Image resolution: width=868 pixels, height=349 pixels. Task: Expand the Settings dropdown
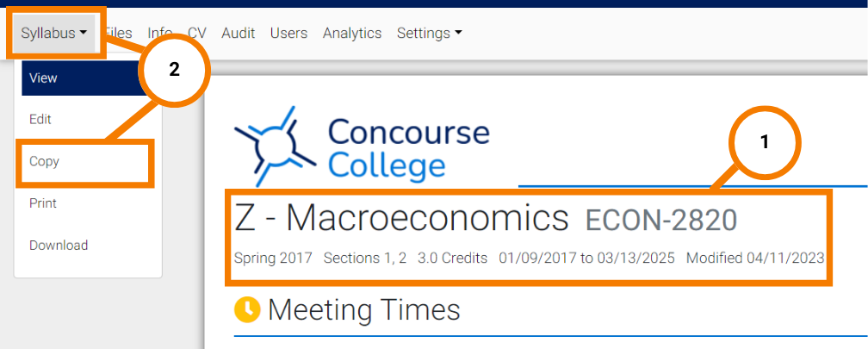point(429,34)
